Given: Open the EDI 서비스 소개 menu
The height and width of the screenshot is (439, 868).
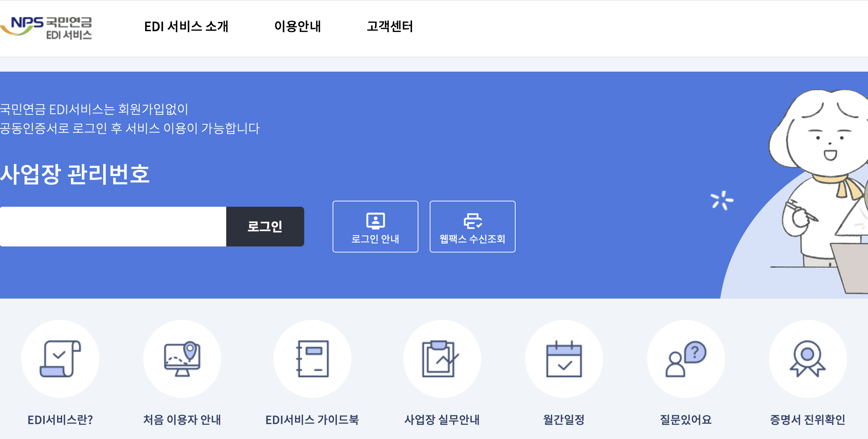Looking at the screenshot, I should 186,27.
